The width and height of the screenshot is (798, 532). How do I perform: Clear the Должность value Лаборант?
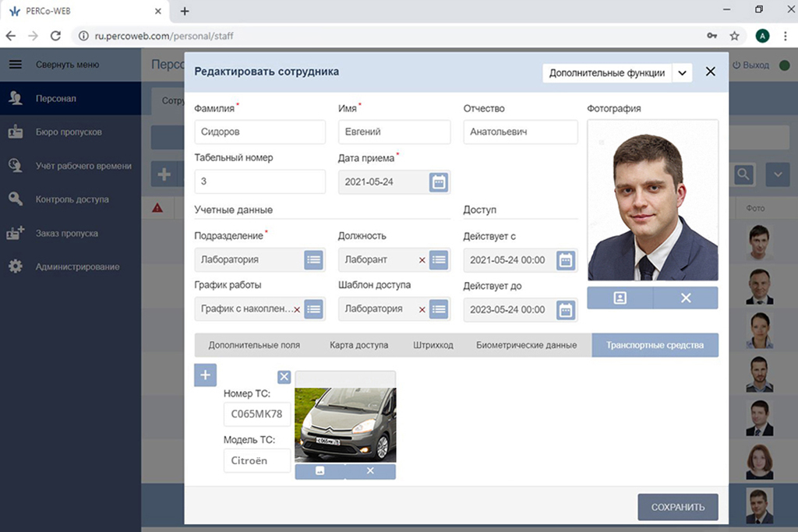(x=422, y=260)
